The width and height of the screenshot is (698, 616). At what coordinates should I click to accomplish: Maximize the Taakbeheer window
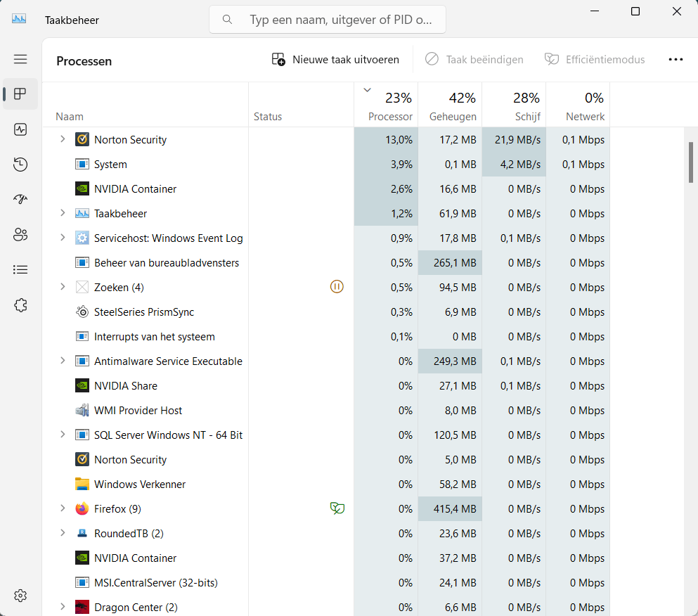click(635, 11)
